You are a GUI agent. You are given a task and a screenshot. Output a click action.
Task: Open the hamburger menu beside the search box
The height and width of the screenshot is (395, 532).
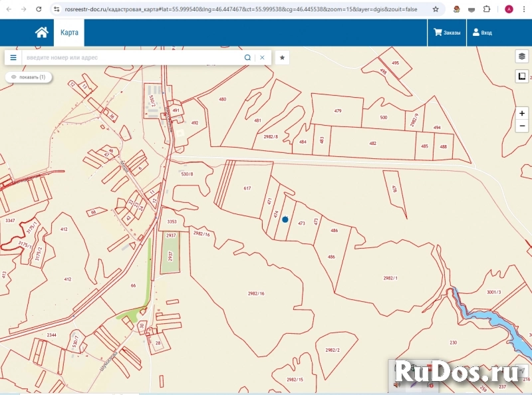point(13,58)
